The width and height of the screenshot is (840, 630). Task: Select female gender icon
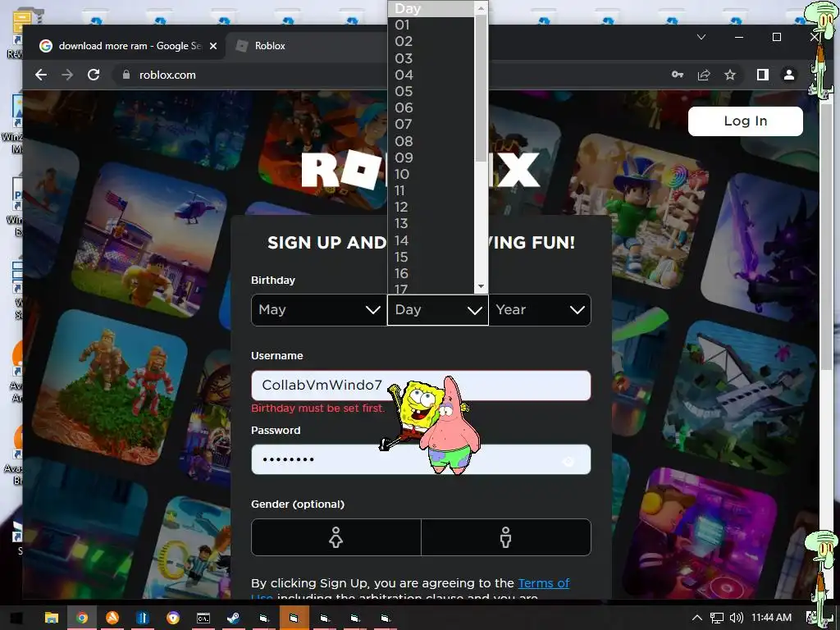click(336, 536)
